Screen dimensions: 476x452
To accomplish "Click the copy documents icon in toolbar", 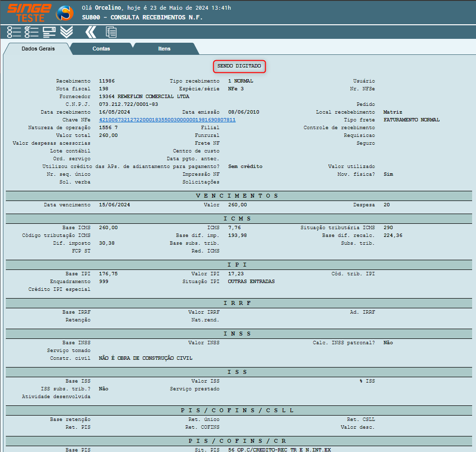I will [x=111, y=32].
